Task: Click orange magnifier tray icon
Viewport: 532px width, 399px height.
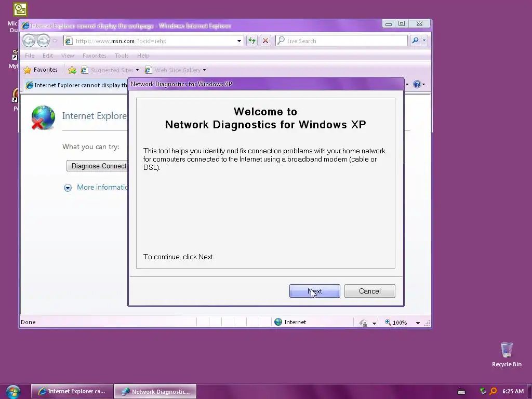Action: [494, 391]
